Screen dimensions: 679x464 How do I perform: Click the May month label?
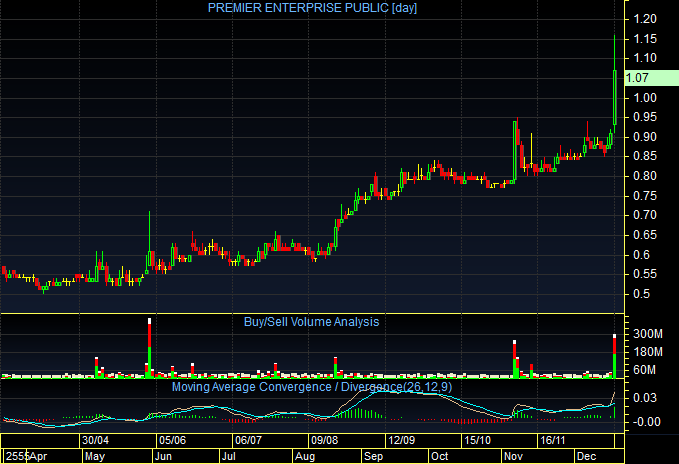click(x=95, y=456)
